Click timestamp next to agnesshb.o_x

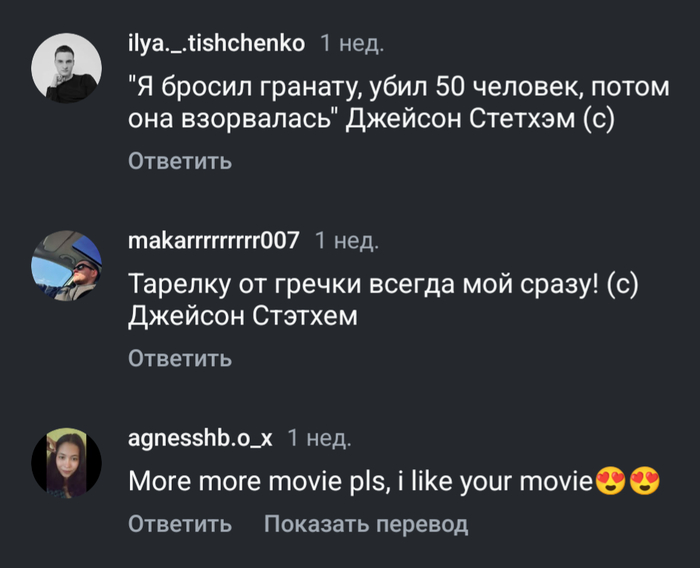[319, 438]
